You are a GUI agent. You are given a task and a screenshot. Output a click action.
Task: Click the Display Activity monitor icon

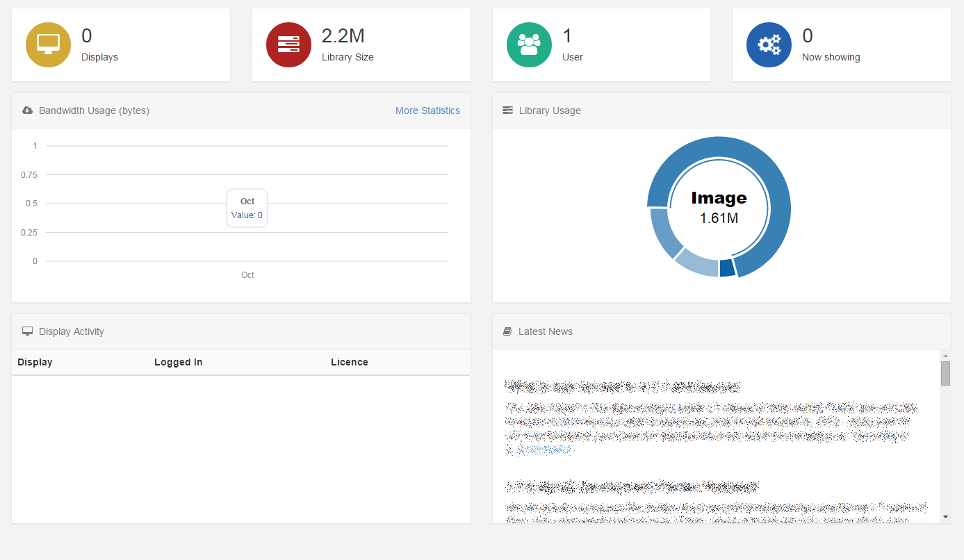pos(27,331)
